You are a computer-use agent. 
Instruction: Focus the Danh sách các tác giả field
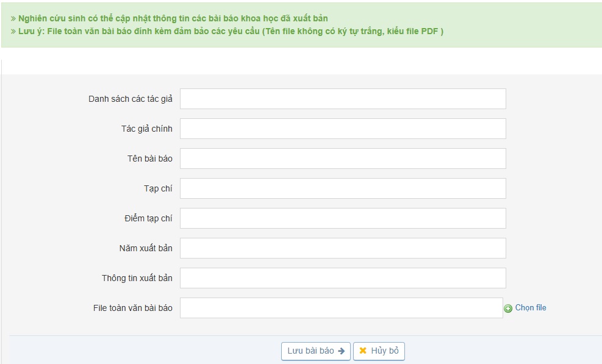pyautogui.click(x=343, y=99)
